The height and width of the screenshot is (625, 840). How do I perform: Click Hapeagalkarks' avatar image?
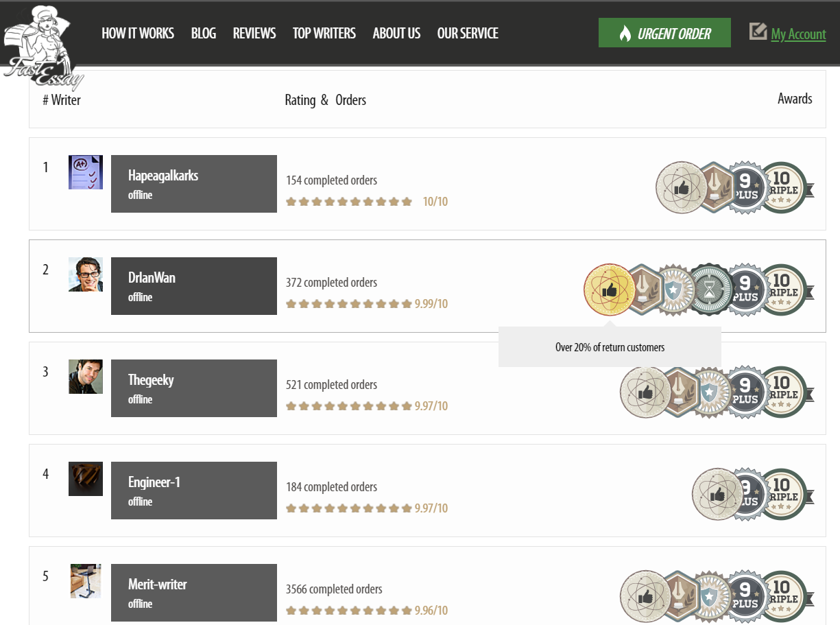tap(86, 172)
